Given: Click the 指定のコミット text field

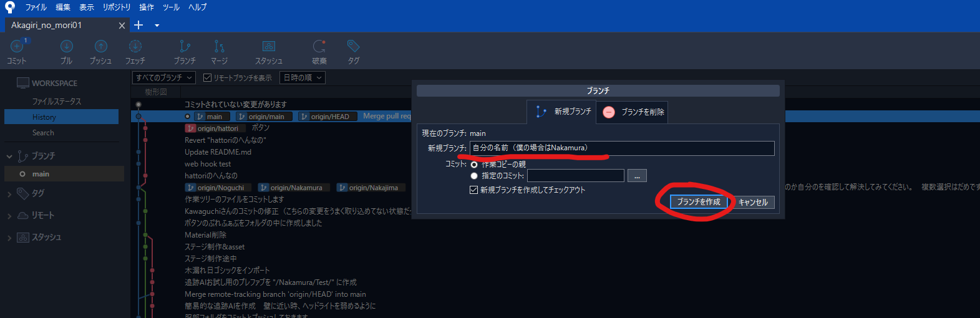Looking at the screenshot, I should (576, 176).
